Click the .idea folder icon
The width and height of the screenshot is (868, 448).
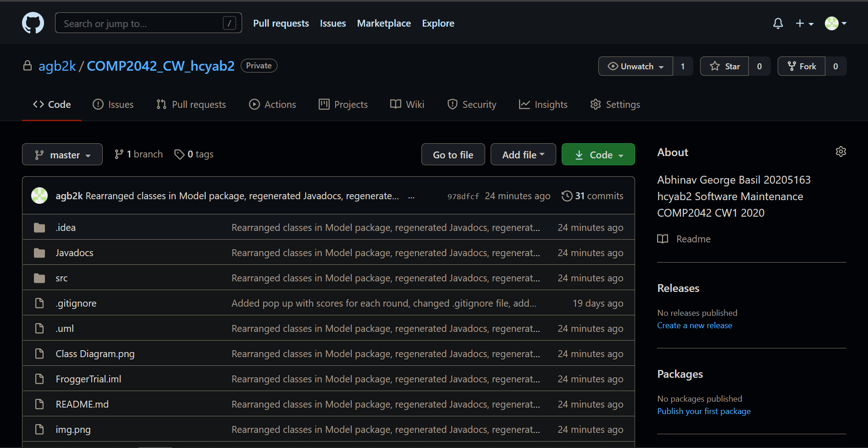(x=39, y=228)
